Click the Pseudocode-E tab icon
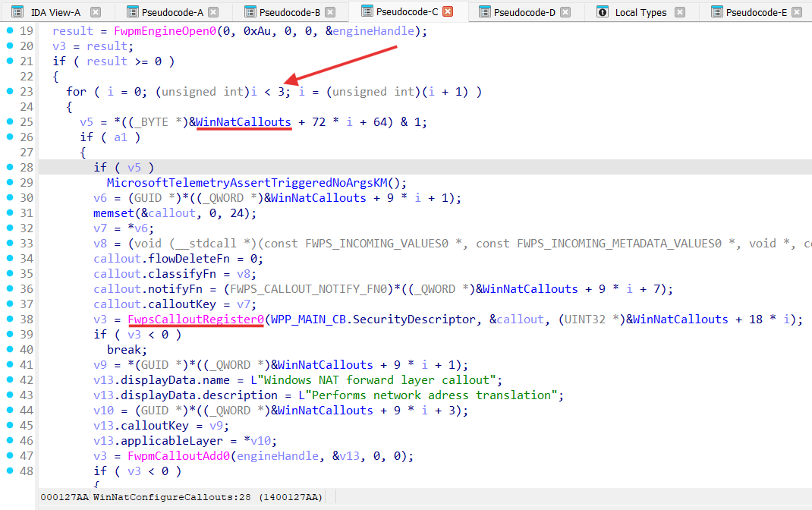Image resolution: width=812 pixels, height=510 pixels. [x=713, y=12]
